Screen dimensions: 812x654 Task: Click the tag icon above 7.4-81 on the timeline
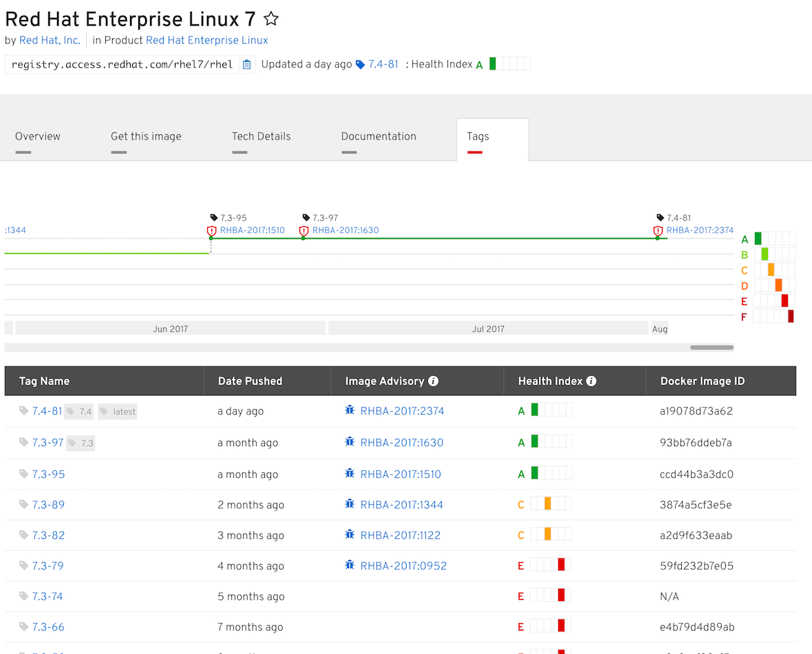tap(661, 217)
